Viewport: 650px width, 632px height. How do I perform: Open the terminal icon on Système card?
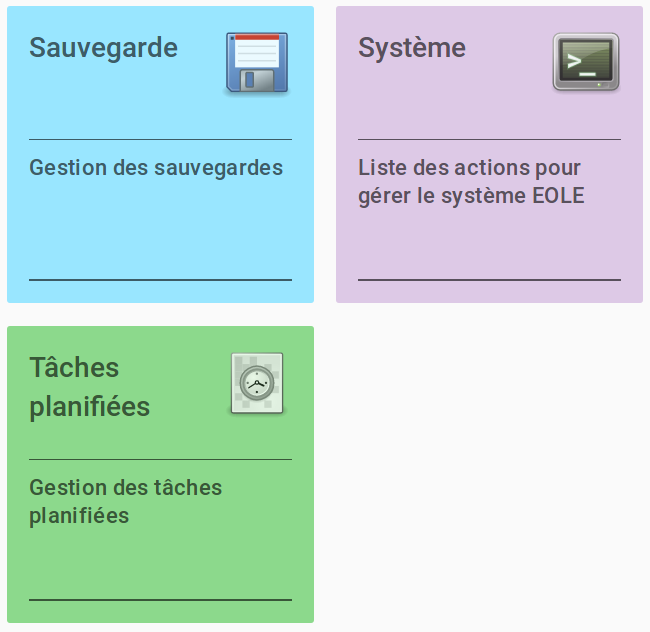586,61
